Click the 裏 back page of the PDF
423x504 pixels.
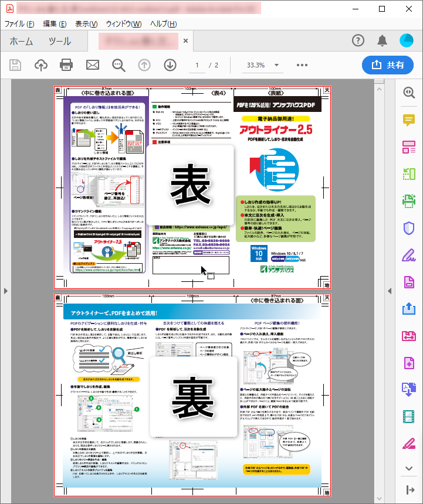pyautogui.click(x=192, y=395)
